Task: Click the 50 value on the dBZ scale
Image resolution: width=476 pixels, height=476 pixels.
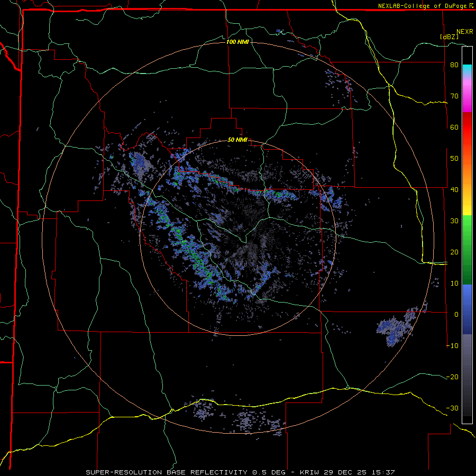Action: click(x=454, y=159)
